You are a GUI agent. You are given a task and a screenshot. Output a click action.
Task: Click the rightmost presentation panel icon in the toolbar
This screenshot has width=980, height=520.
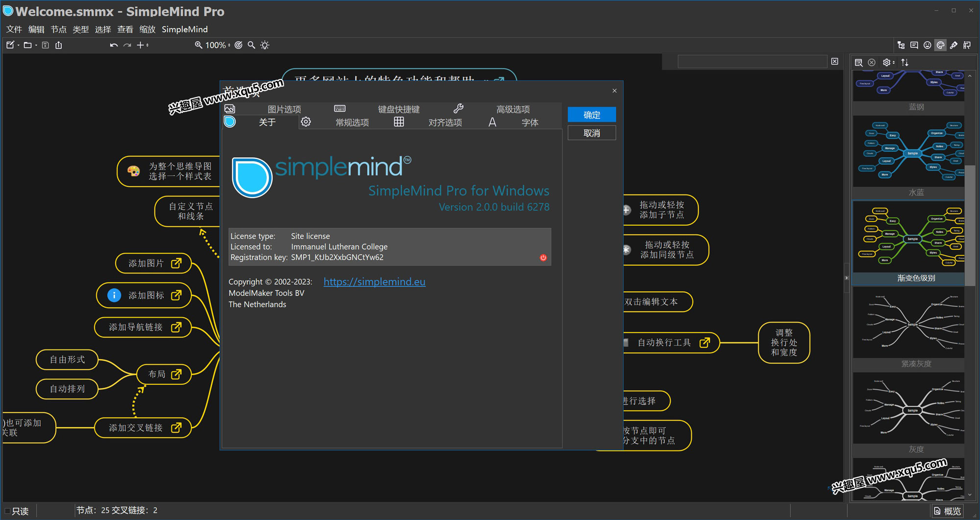coord(967,45)
